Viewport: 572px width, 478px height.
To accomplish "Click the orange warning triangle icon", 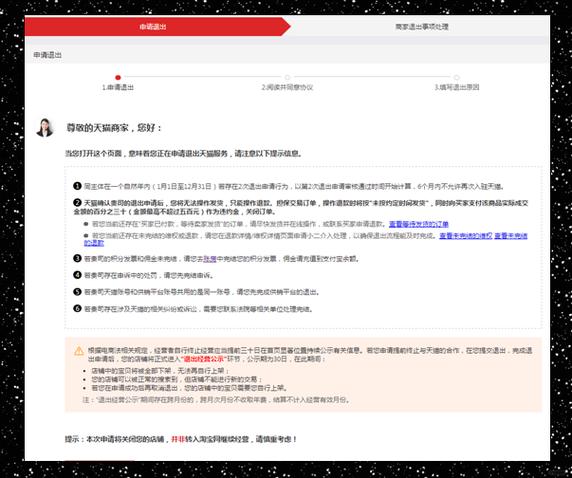I will coord(79,351).
